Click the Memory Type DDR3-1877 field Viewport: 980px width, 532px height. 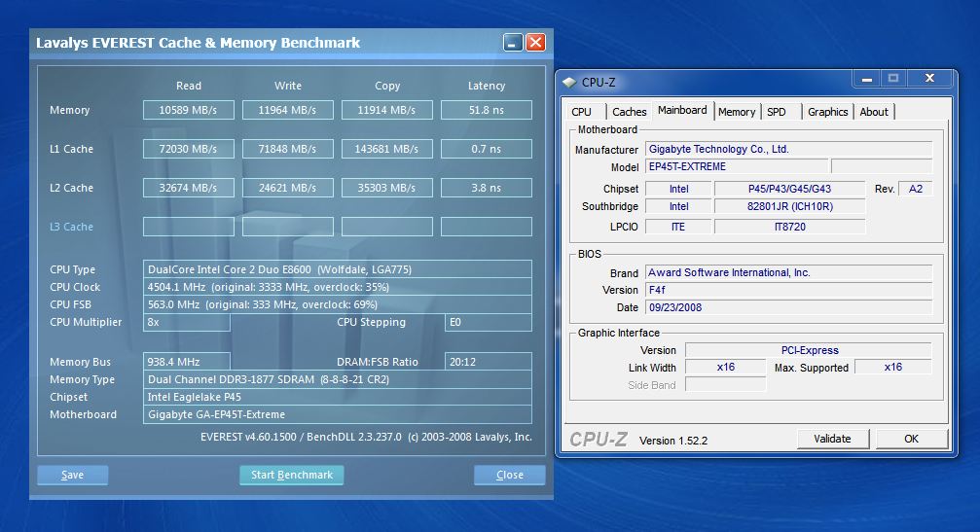click(338, 379)
